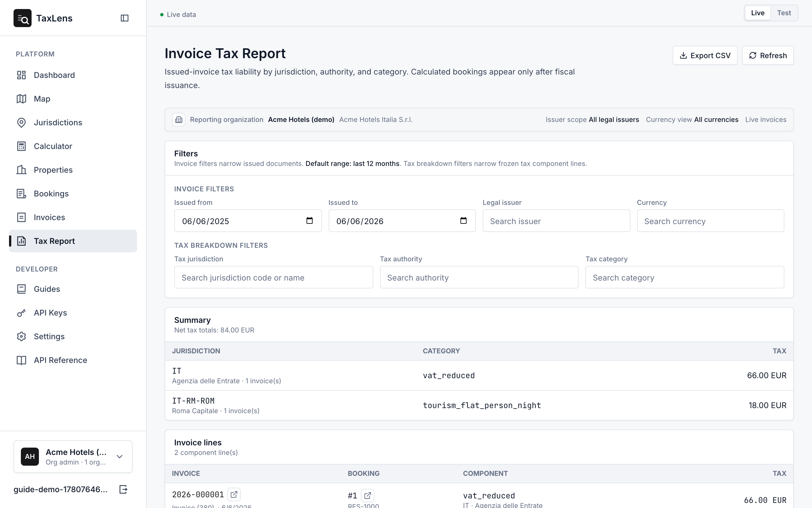Click the API Reference open-book icon
The height and width of the screenshot is (508, 812).
tap(21, 360)
